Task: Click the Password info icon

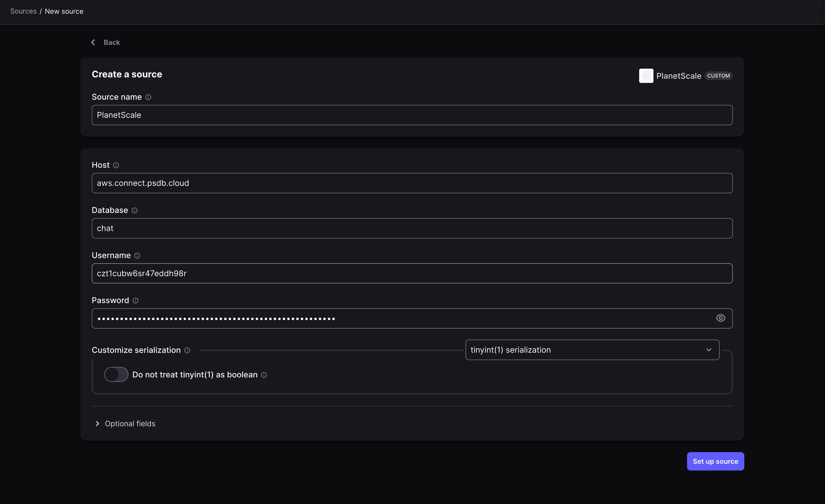Action: point(135,301)
